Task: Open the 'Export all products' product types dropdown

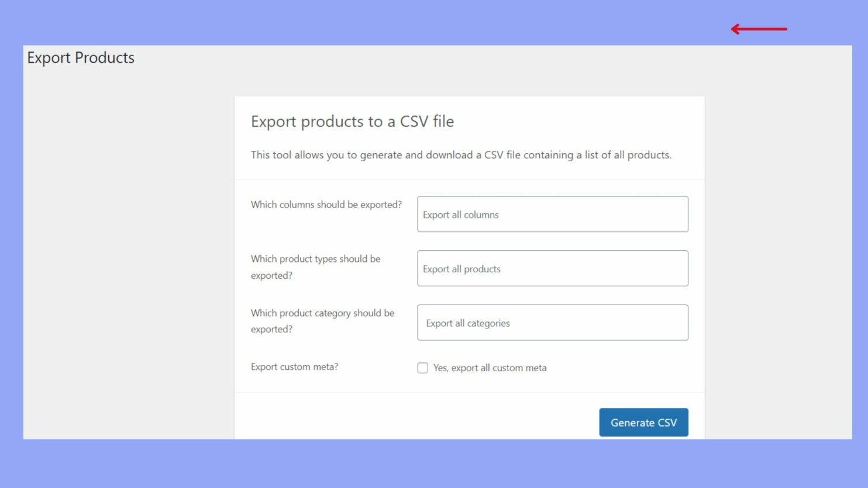Action: tap(552, 268)
